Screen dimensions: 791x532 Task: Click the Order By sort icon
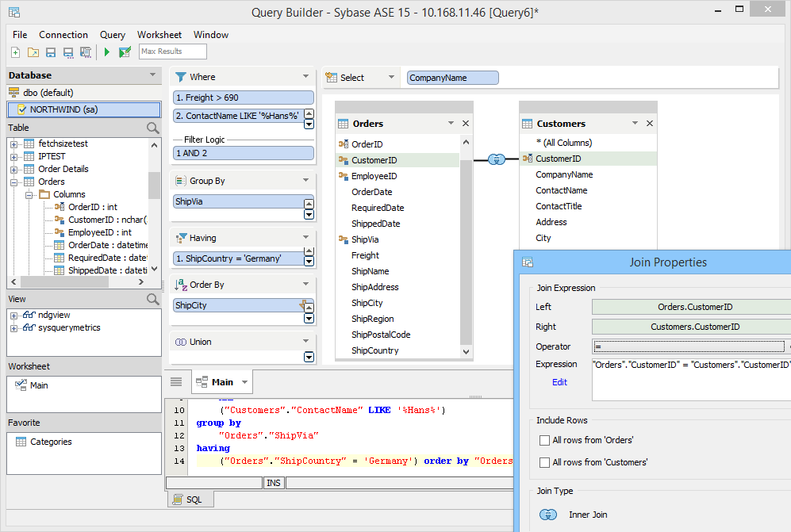coord(180,285)
